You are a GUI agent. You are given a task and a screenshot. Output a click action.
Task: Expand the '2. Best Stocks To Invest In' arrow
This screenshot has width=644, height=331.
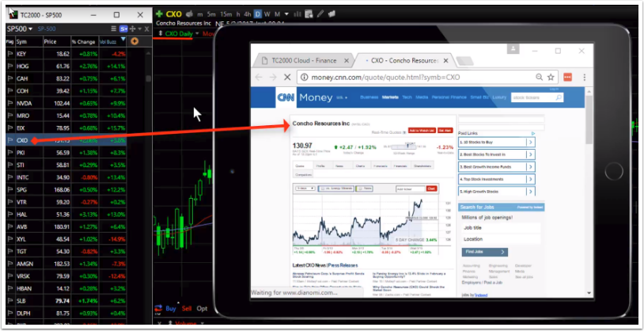pyautogui.click(x=531, y=154)
